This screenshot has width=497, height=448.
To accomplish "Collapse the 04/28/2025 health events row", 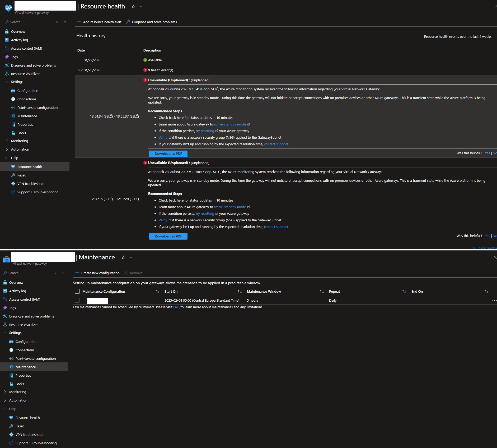I will point(80,70).
